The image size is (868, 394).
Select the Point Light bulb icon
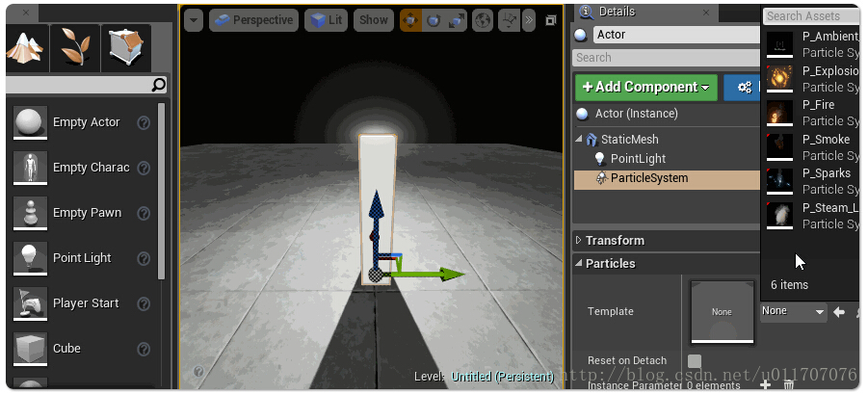click(30, 258)
